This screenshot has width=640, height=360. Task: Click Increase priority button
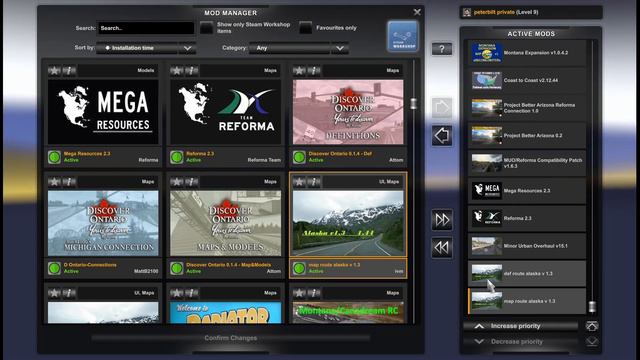[x=521, y=326]
